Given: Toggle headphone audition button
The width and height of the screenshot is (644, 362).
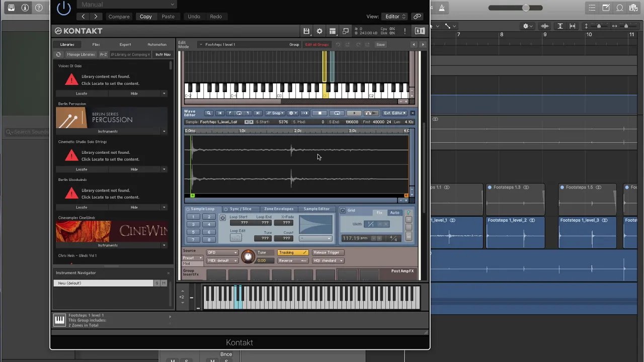Looking at the screenshot, I should (371, 113).
